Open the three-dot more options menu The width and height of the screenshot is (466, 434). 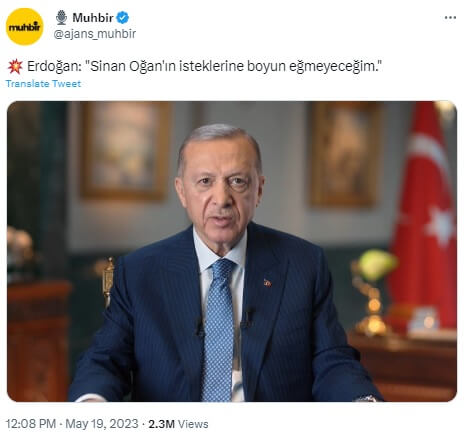click(450, 18)
